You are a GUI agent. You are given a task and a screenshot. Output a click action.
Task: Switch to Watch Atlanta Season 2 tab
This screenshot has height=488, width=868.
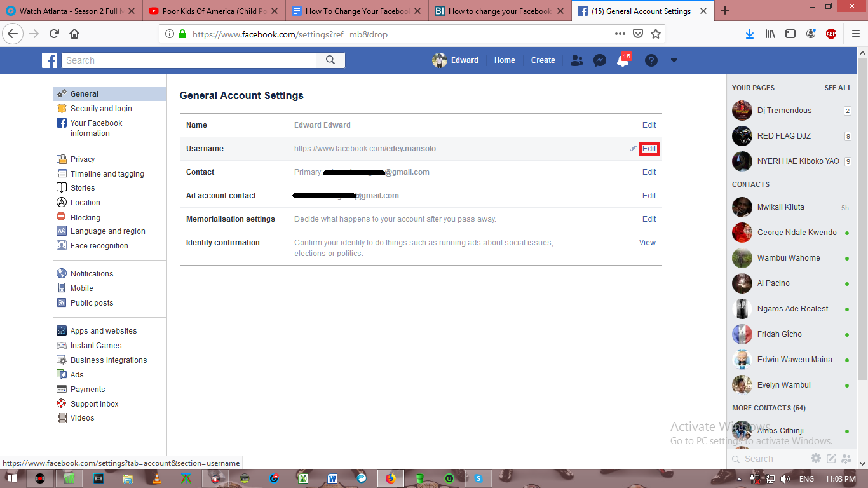[71, 11]
